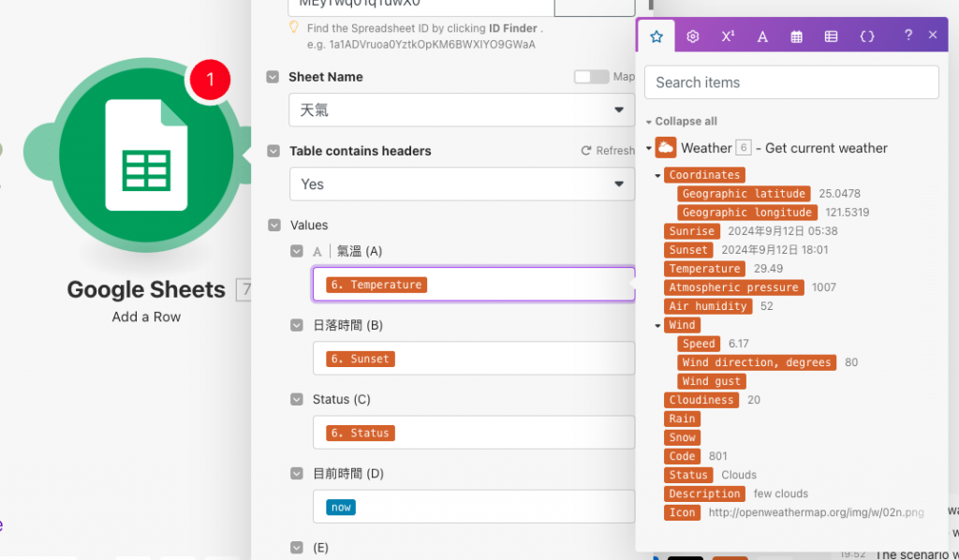Open the starred favorites tab
Image resolution: width=959 pixels, height=560 pixels.
tap(657, 37)
